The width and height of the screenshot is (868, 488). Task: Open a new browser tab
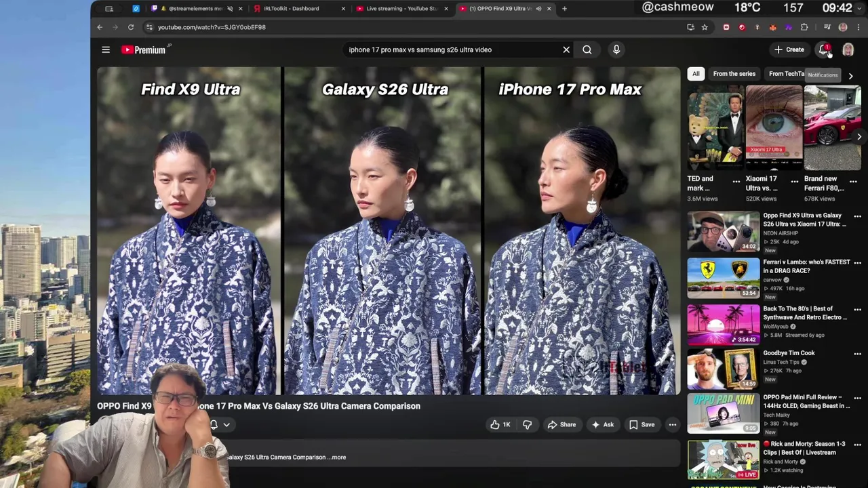(564, 9)
